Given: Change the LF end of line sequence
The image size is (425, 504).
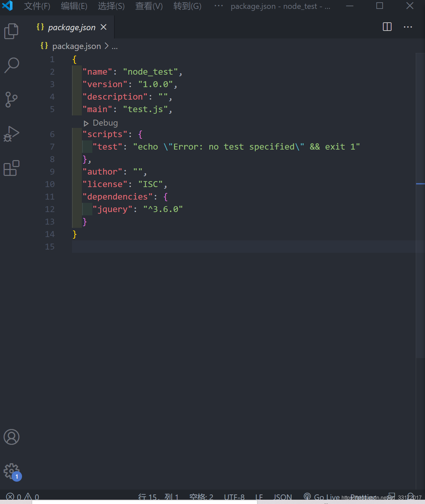Looking at the screenshot, I should coord(259,497).
